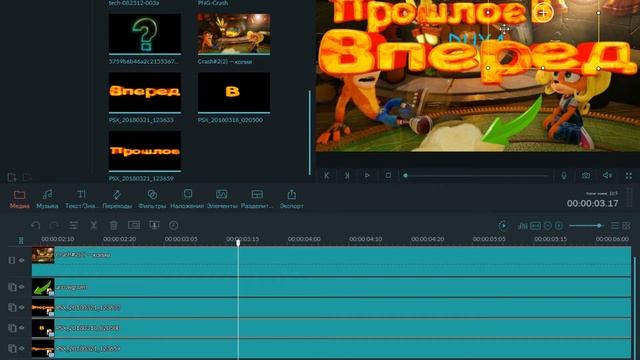Image resolution: width=640 pixels, height=360 pixels.
Task: Click the rotate handle on preview overlay
Action: click(x=543, y=13)
